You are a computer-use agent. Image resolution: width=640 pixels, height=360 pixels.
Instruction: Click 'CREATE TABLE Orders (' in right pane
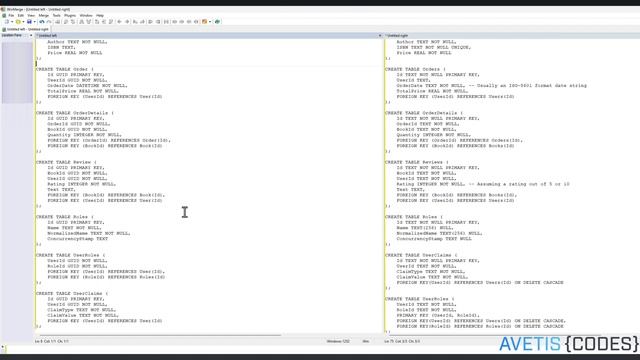[416, 69]
